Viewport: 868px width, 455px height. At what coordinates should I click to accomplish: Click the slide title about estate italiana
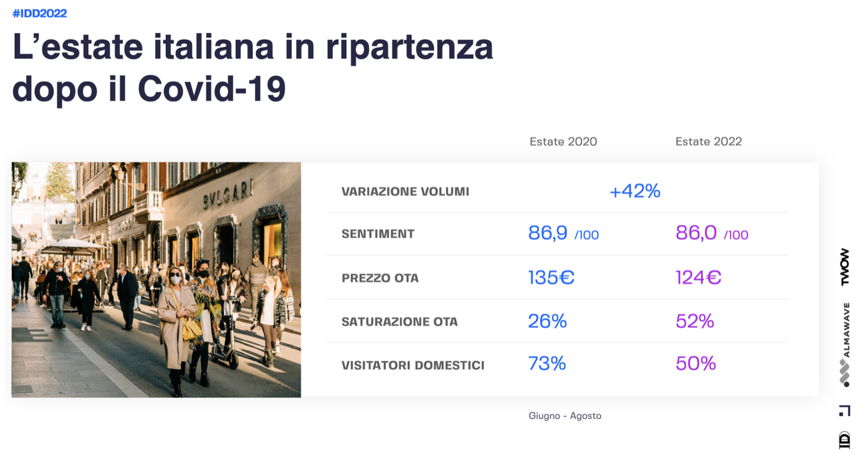click(253, 67)
